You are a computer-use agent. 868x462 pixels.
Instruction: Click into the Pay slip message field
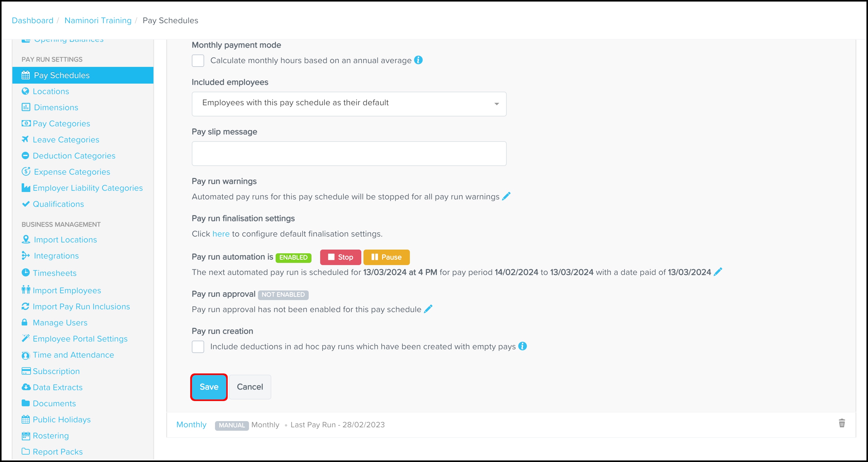349,154
